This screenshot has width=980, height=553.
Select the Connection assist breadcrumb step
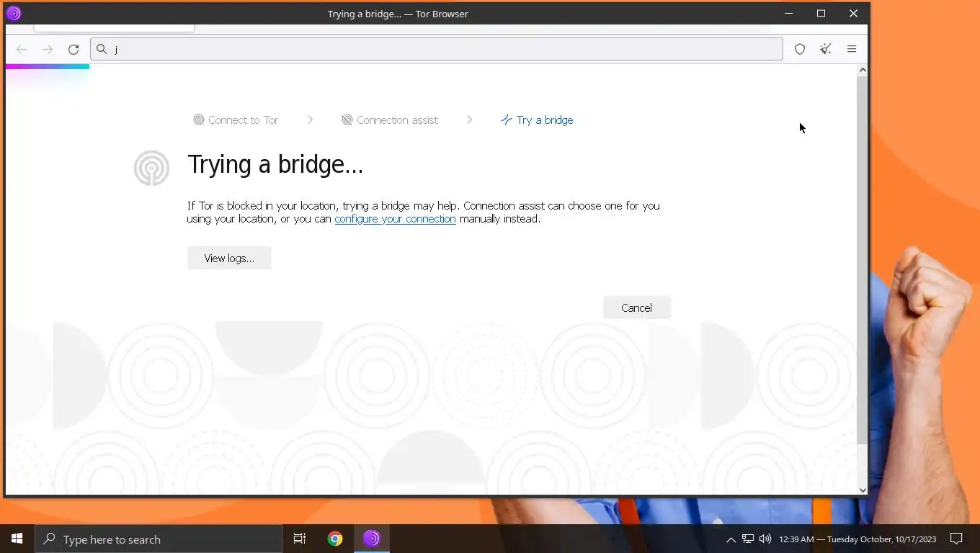[x=390, y=120]
